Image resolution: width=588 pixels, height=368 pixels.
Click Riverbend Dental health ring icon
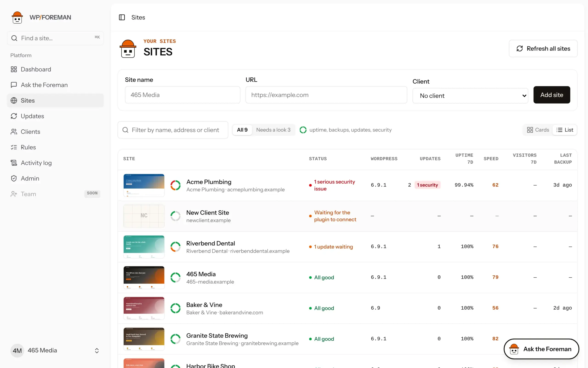coord(175,247)
